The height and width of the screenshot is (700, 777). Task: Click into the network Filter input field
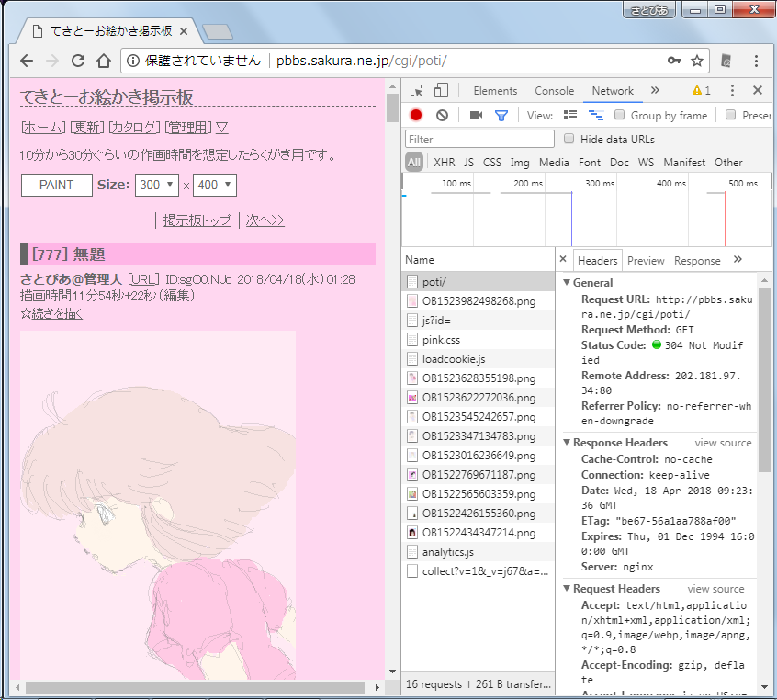pyautogui.click(x=479, y=139)
